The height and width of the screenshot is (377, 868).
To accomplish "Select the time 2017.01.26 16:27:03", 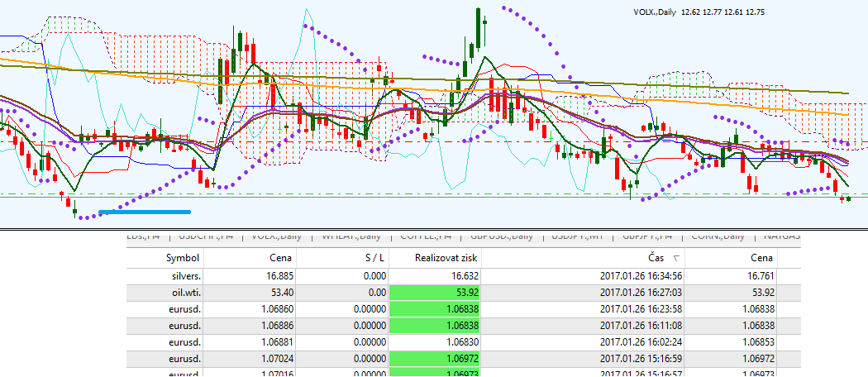I will (641, 293).
